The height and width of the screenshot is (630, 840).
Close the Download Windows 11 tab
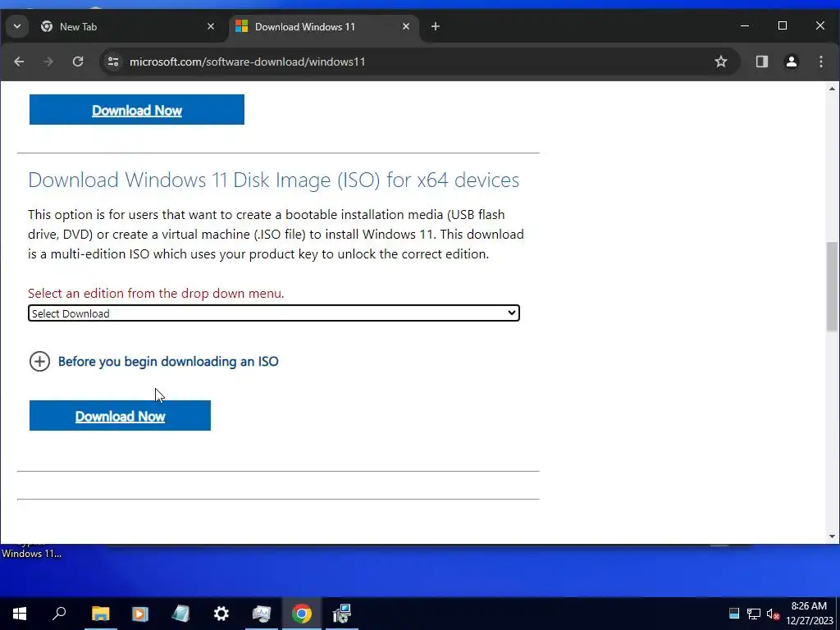click(406, 26)
